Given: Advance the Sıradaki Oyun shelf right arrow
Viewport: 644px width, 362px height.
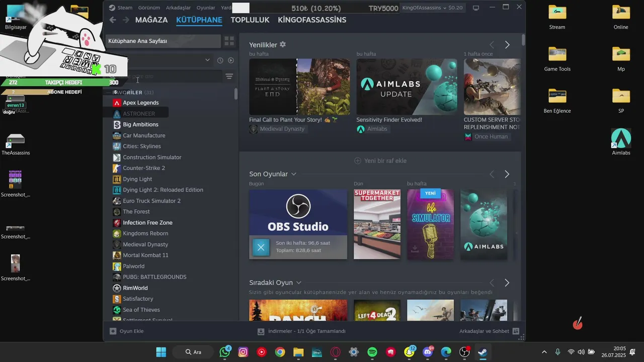Looking at the screenshot, I should [x=507, y=283].
